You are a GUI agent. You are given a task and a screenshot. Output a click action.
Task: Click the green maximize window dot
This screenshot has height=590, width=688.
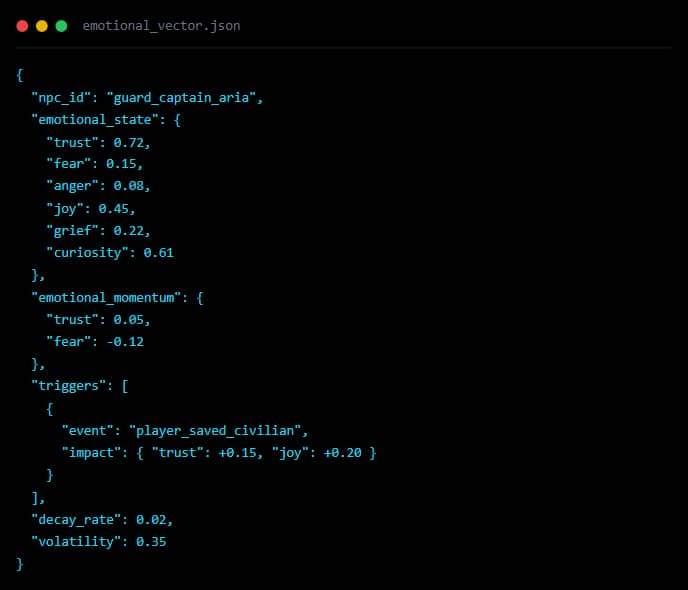tap(61, 25)
